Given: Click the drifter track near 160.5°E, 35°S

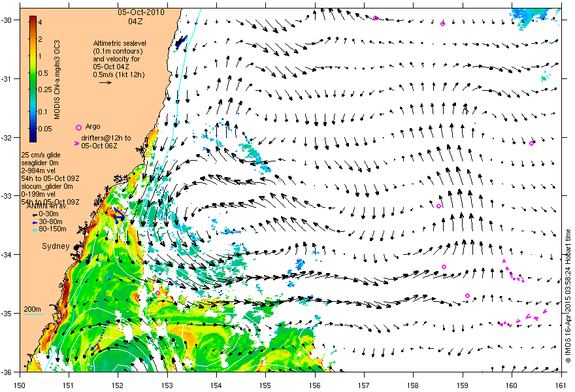Looking at the screenshot, I should point(523,318).
